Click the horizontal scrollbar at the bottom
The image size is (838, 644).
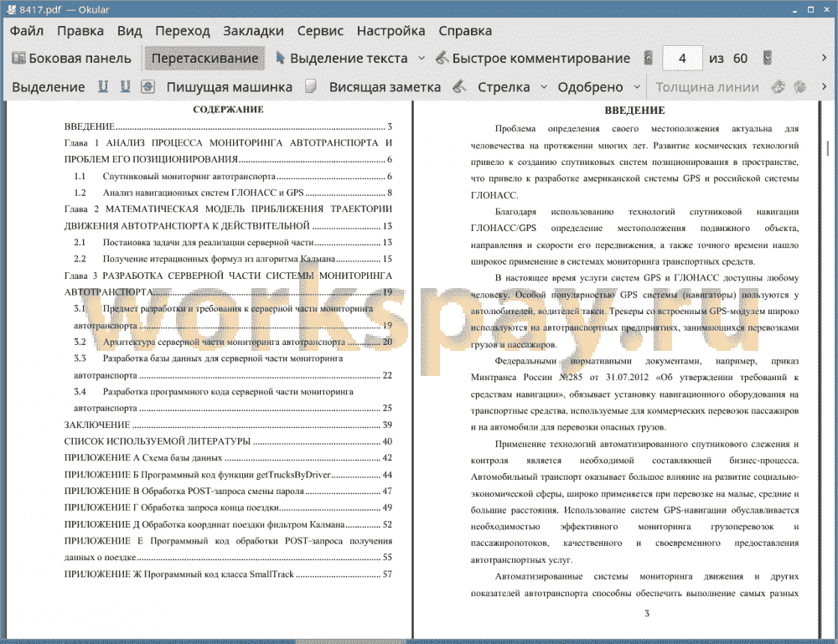(x=349, y=641)
